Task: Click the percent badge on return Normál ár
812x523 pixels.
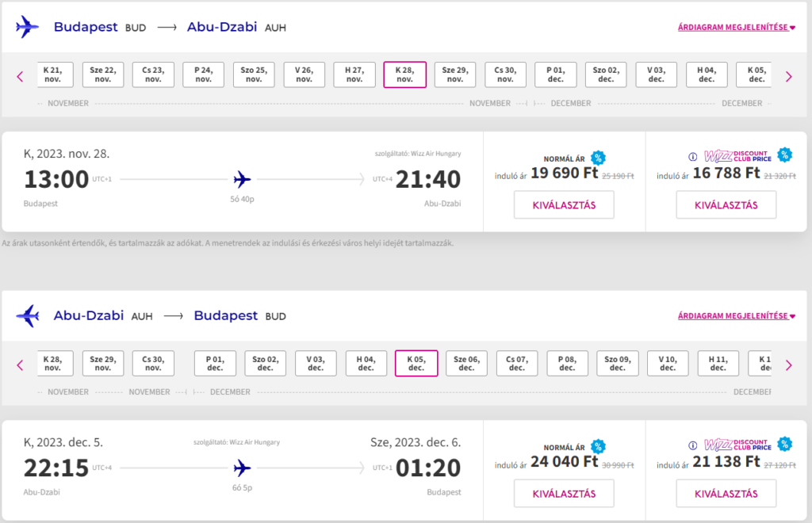Action: click(x=598, y=446)
